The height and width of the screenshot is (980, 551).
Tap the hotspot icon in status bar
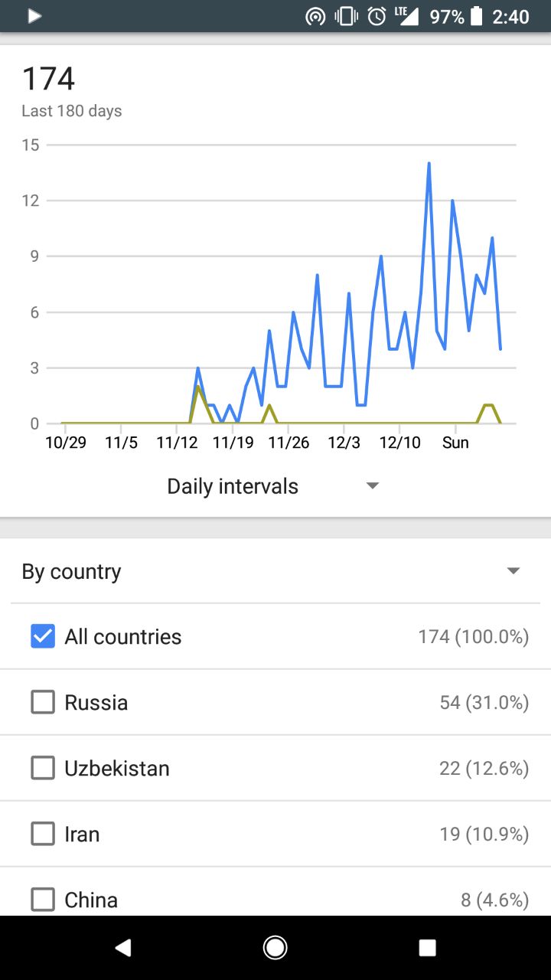tap(315, 16)
